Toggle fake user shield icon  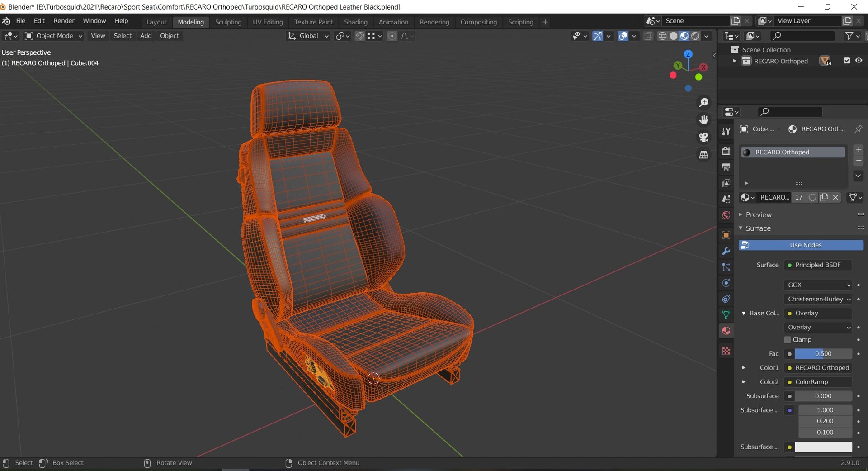point(812,197)
